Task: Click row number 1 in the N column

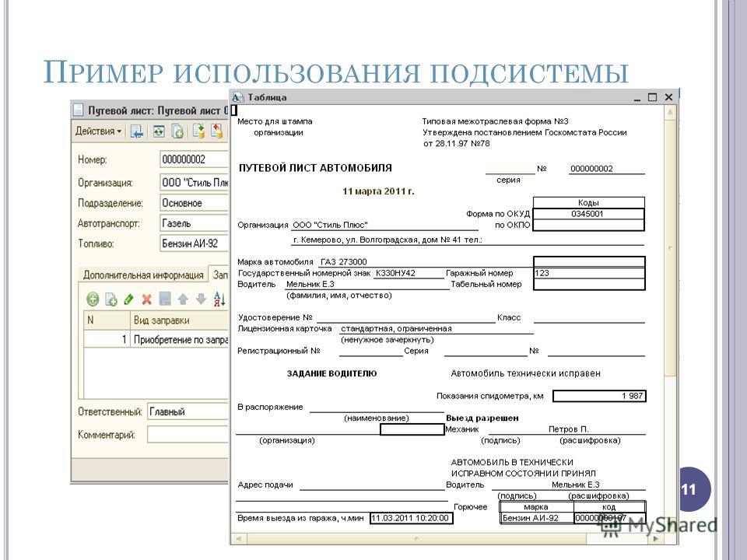Action: click(x=107, y=340)
